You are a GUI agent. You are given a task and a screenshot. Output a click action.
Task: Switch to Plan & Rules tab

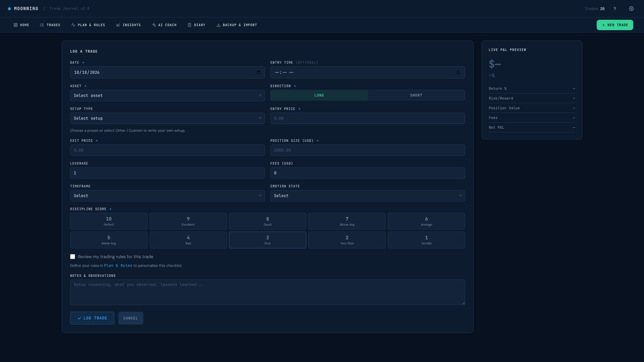point(88,25)
